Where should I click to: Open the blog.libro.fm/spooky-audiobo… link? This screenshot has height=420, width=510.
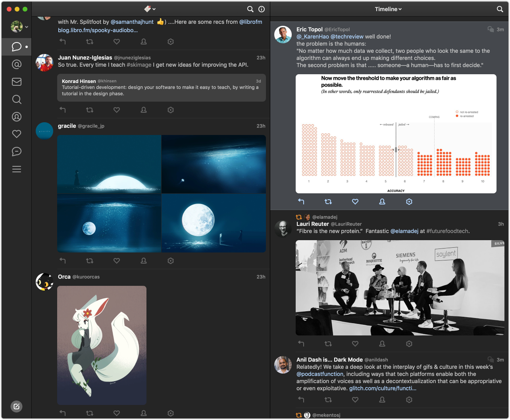(x=98, y=30)
